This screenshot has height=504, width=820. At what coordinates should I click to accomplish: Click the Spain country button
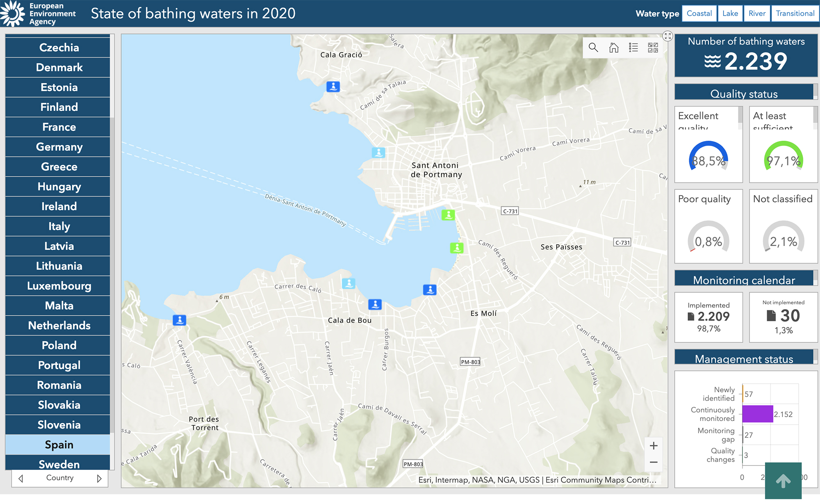[x=59, y=445]
